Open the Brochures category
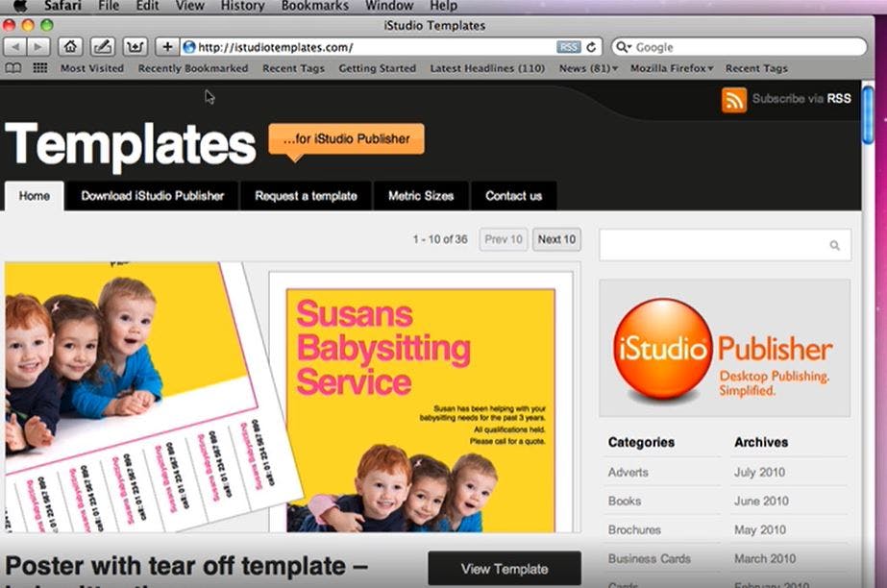 (634, 529)
